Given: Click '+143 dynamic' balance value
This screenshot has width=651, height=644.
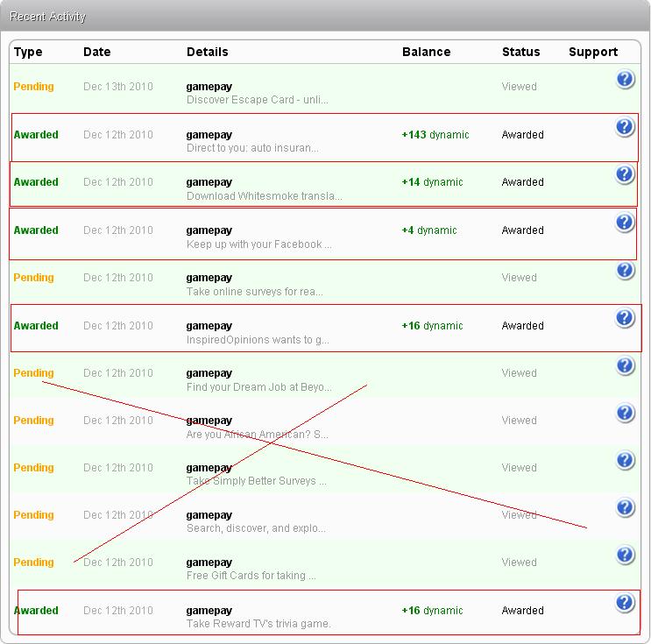Looking at the screenshot, I should tap(435, 135).
